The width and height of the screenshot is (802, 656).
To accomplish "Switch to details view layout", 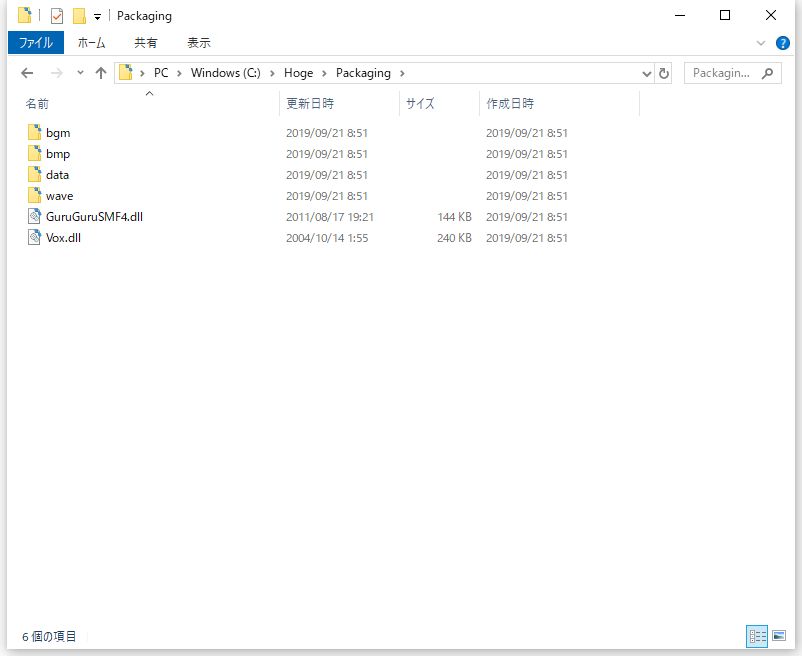I will [757, 636].
